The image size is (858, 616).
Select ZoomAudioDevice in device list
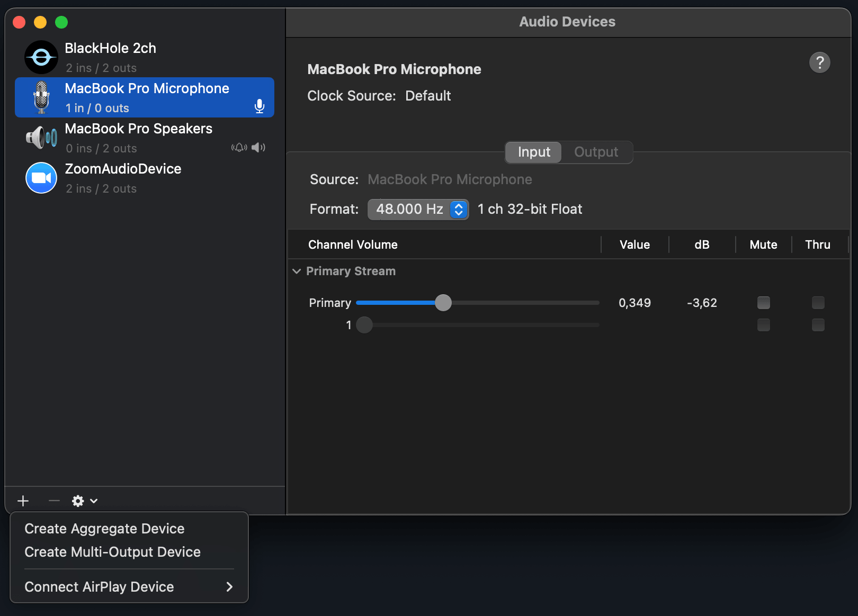[145, 178]
